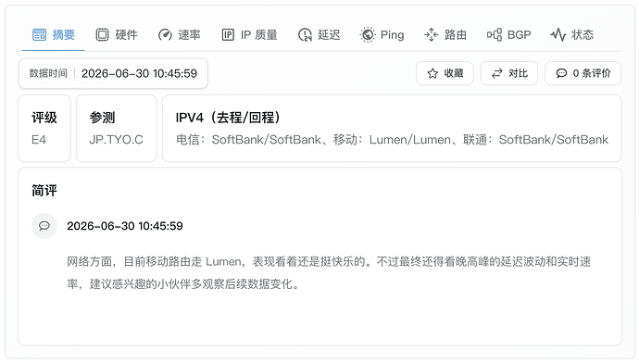Screen dimensions: 639x364
Task: Open the 硬件 tab
Action: [117, 34]
